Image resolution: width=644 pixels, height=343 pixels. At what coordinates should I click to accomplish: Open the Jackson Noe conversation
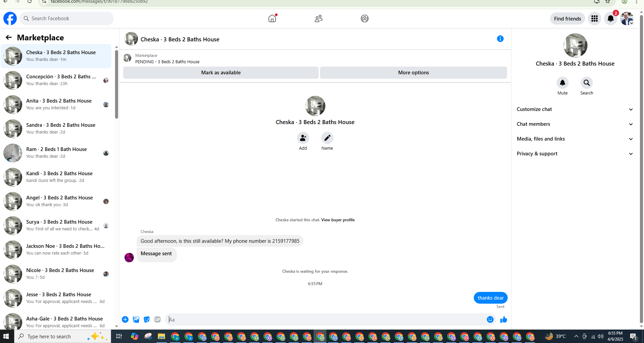pyautogui.click(x=56, y=250)
